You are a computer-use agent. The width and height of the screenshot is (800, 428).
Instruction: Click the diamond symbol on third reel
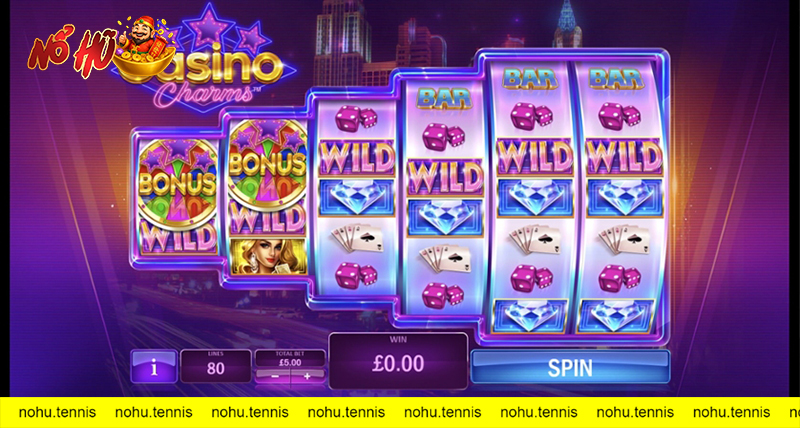357,197
